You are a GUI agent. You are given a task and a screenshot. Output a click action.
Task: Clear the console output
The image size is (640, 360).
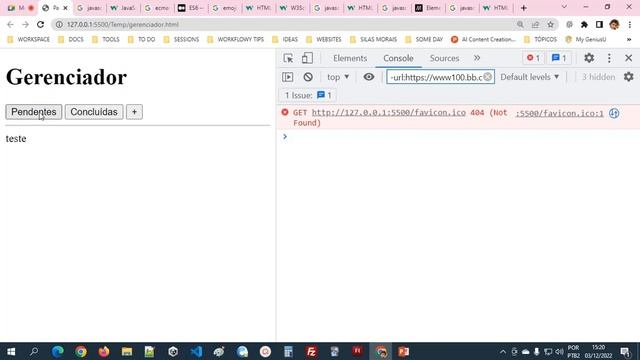pos(308,77)
